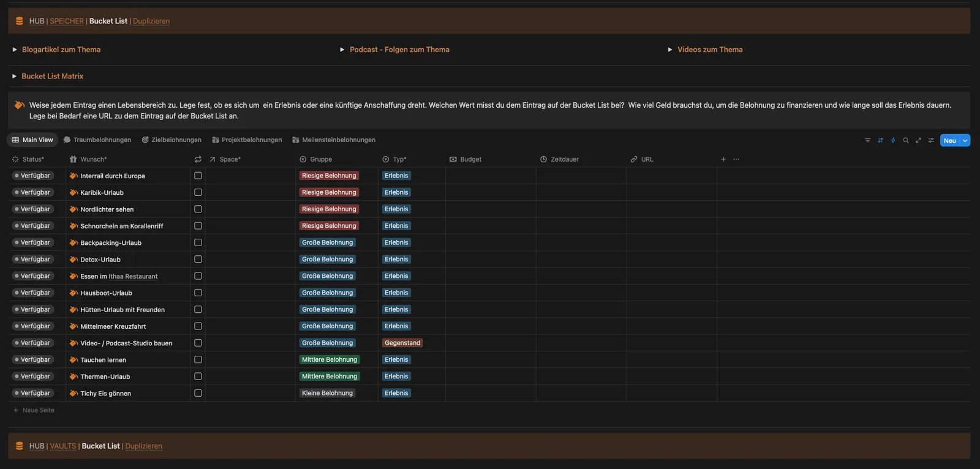Open the dropdown arrow beside Neu button
Screen dimensions: 980x469
pyautogui.click(x=965, y=140)
